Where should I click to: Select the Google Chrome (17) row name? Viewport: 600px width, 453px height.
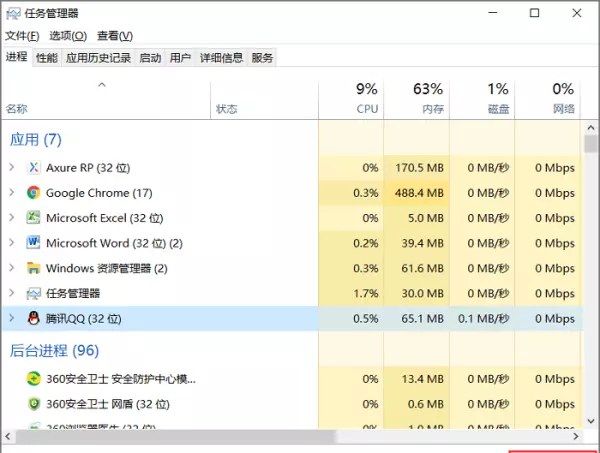99,193
